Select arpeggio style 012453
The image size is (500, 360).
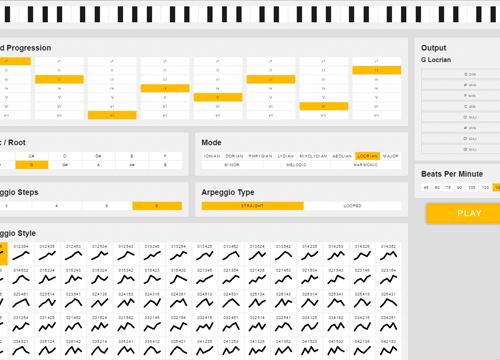pos(74,253)
